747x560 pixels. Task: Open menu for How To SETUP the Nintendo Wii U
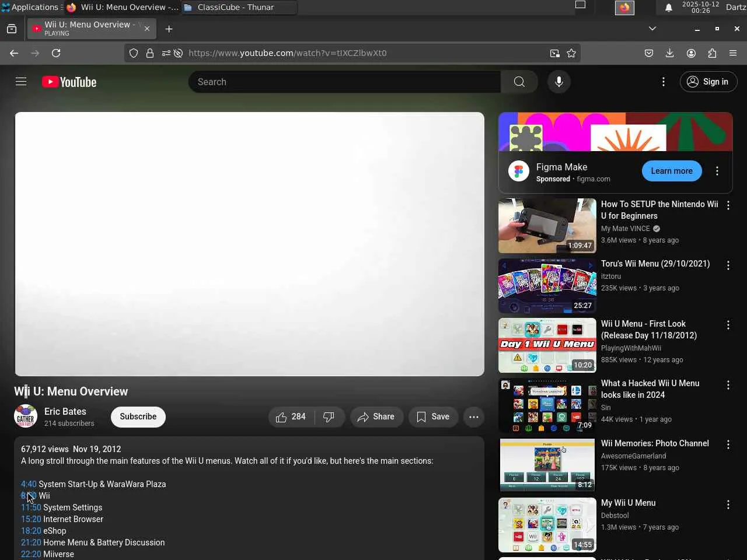(x=728, y=205)
